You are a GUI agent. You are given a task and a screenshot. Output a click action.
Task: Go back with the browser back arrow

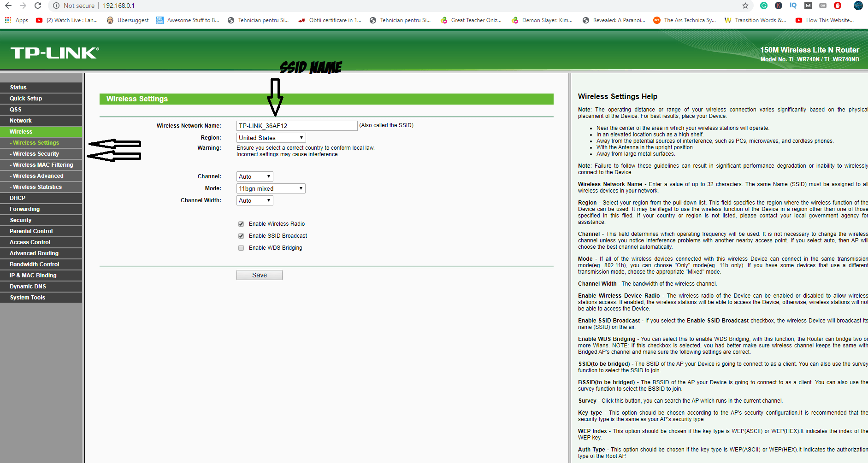[8, 6]
